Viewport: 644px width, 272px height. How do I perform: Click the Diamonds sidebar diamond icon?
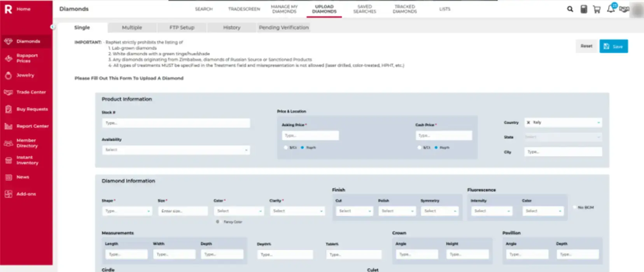[x=8, y=41]
